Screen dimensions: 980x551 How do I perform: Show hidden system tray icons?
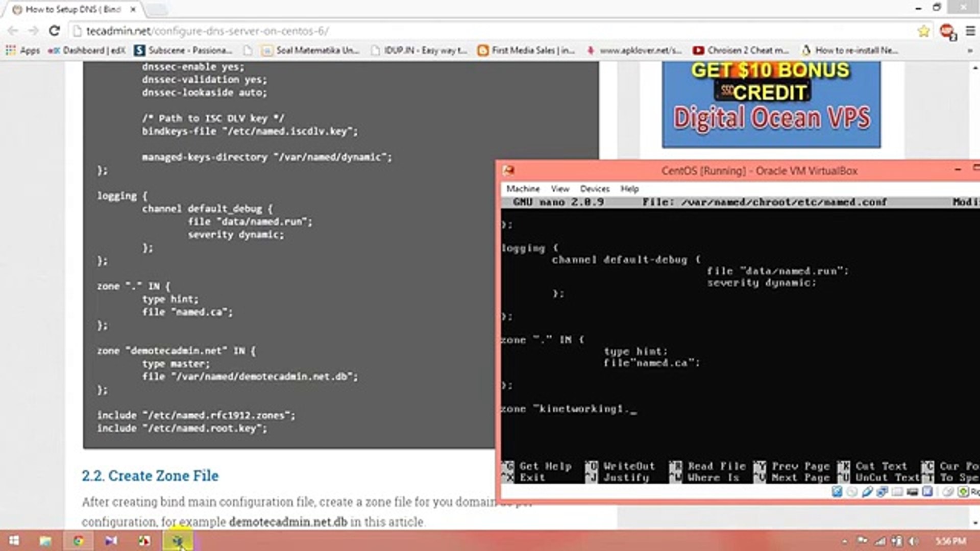(x=845, y=541)
